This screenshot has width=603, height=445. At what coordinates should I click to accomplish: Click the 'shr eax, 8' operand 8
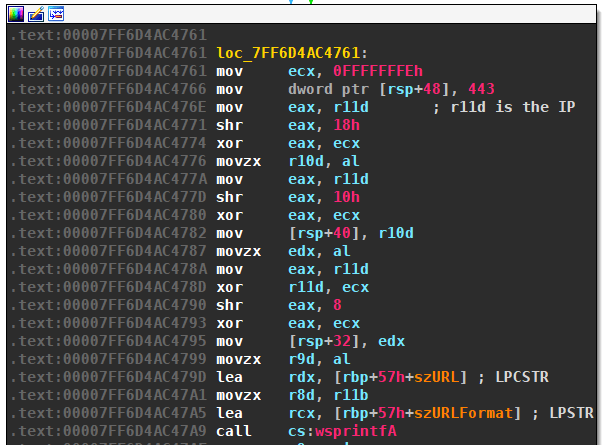(337, 305)
